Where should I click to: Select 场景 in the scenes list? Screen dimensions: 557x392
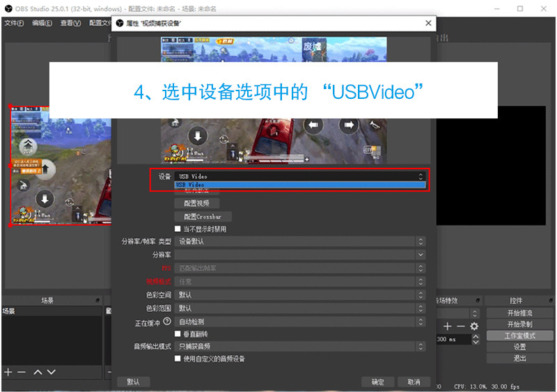click(52, 311)
